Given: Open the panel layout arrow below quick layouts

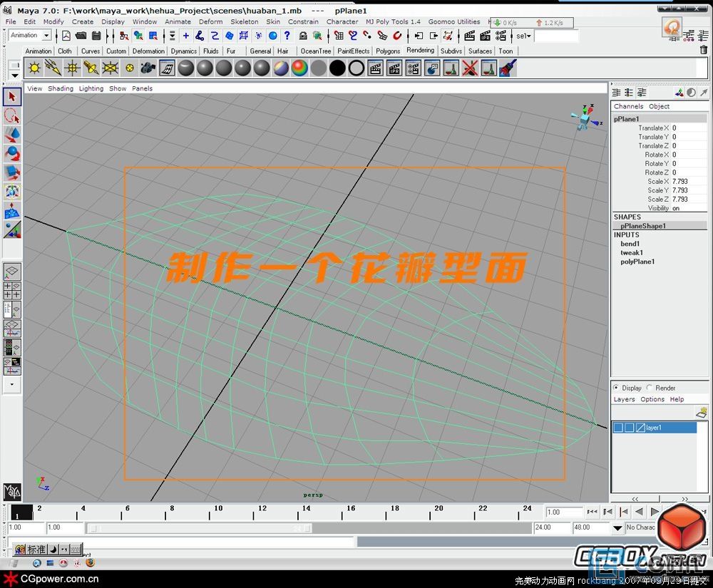Looking at the screenshot, I should tap(12, 385).
